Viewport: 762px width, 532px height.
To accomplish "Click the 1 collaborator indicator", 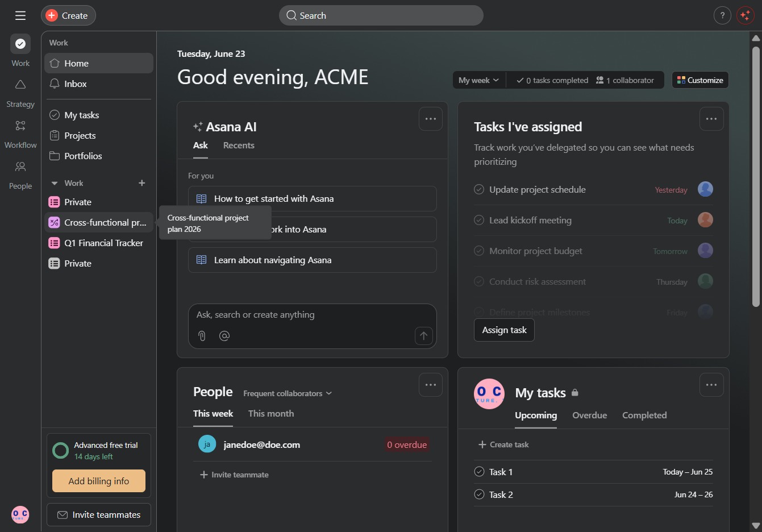I will coord(625,80).
